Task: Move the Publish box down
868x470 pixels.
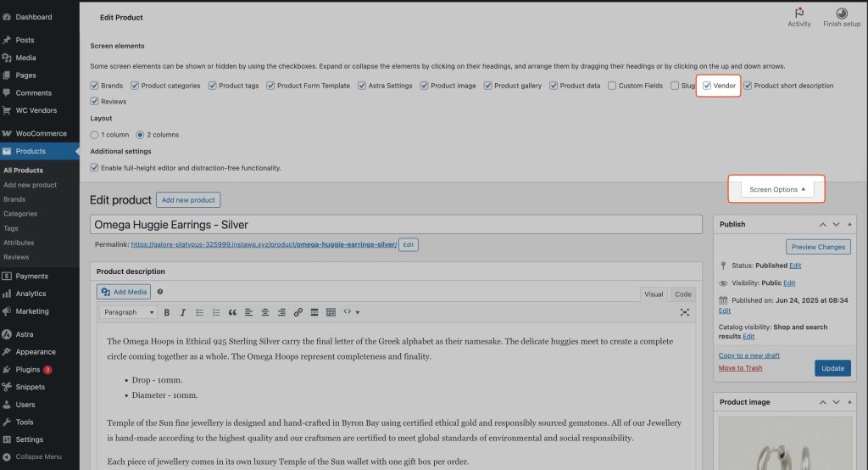Action: (x=836, y=225)
